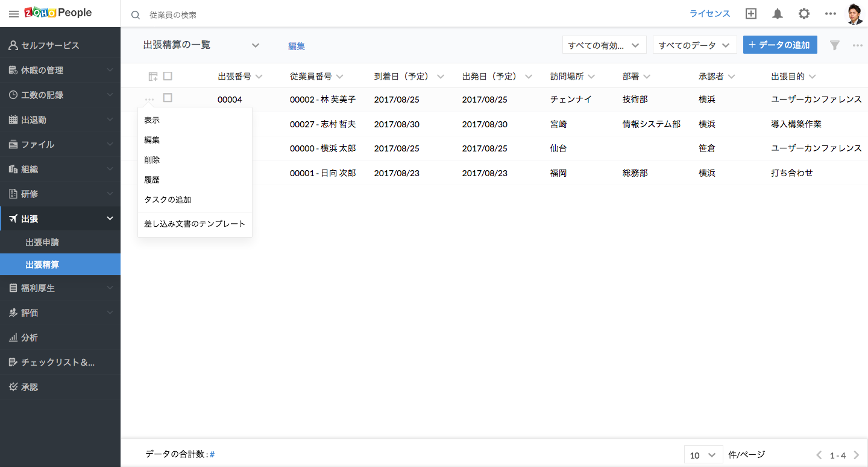This screenshot has height=467, width=868.
Task: Check the checkbox for record 00004
Action: (x=168, y=98)
